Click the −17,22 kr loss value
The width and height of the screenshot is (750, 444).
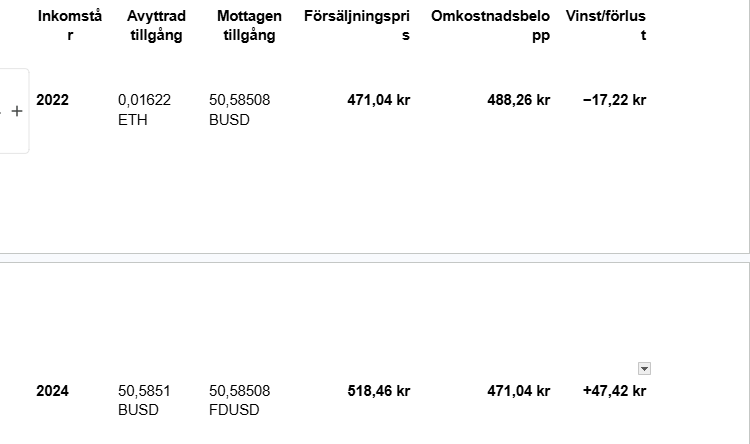pos(614,100)
